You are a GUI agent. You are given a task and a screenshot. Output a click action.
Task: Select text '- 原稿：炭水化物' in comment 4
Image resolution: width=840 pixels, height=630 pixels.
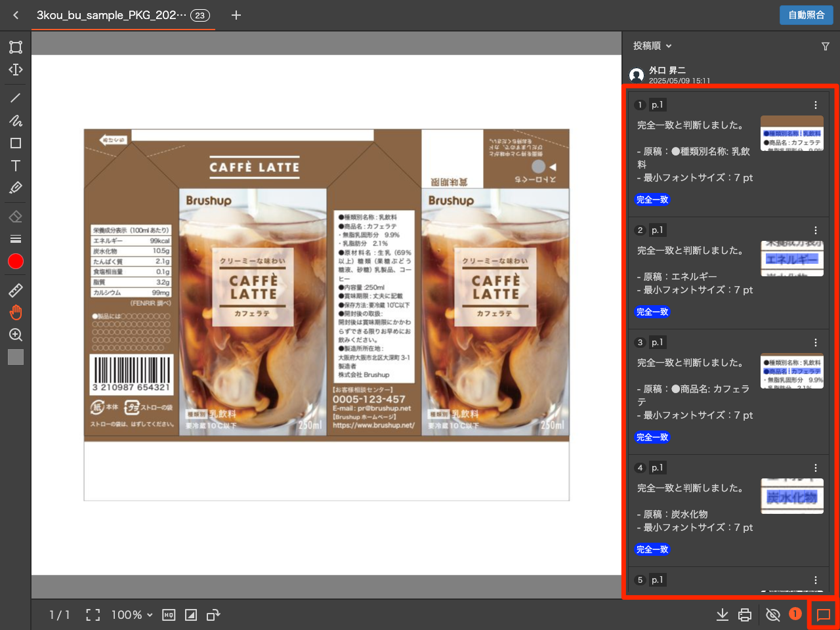pyautogui.click(x=672, y=514)
